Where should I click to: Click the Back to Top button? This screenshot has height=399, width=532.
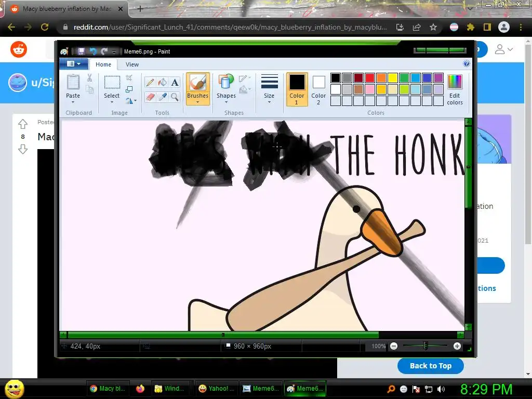pos(431,366)
